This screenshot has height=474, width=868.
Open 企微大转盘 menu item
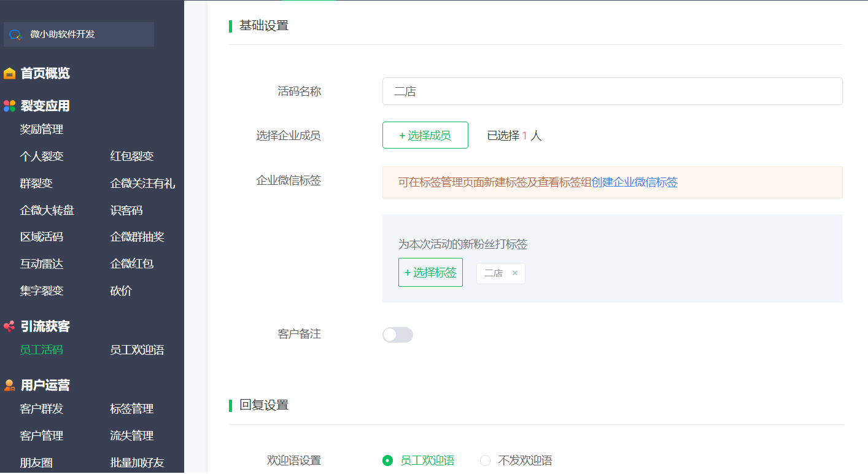point(47,211)
